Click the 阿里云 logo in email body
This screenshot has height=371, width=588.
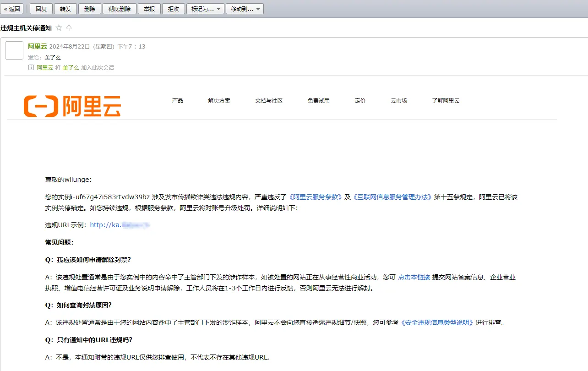[x=72, y=106]
